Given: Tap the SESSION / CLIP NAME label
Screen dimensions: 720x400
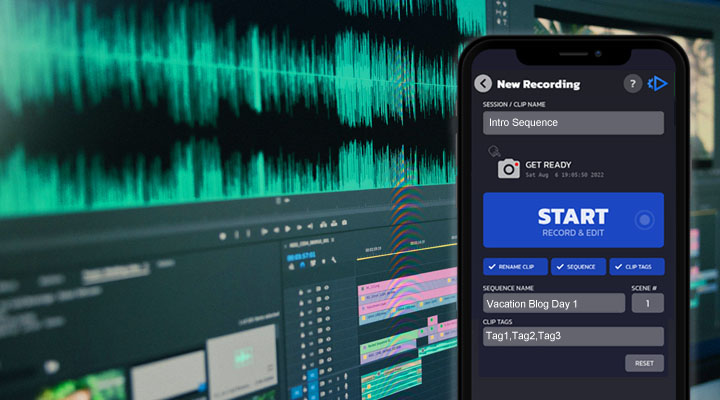Looking at the screenshot, I should pyautogui.click(x=514, y=104).
